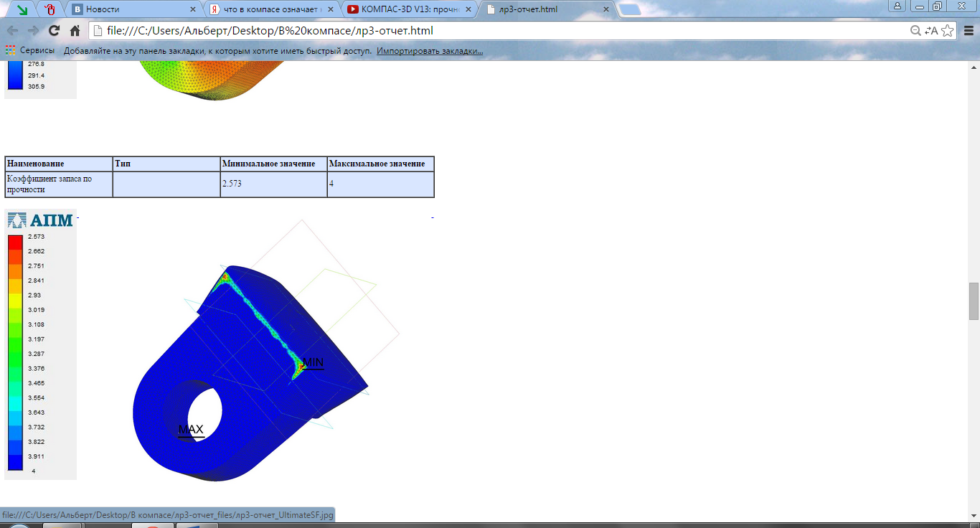Click the 2.662 legend value
This screenshot has height=528, width=980.
(x=36, y=251)
